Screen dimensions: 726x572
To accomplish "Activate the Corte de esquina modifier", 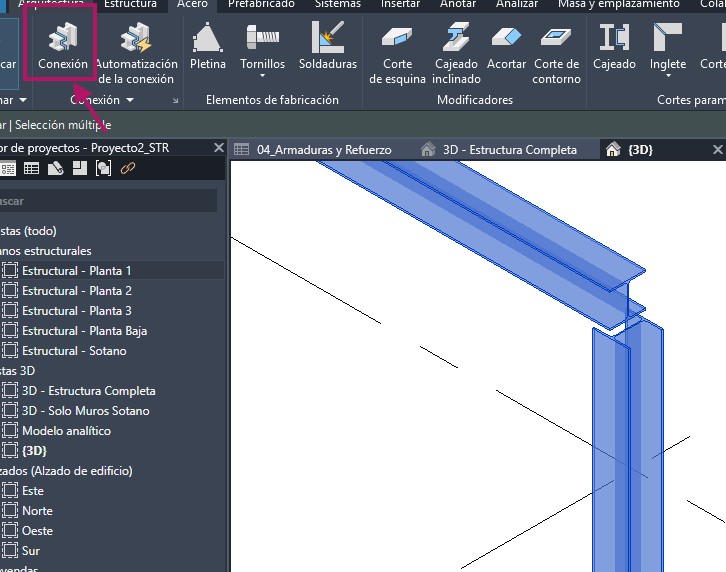I will (397, 54).
